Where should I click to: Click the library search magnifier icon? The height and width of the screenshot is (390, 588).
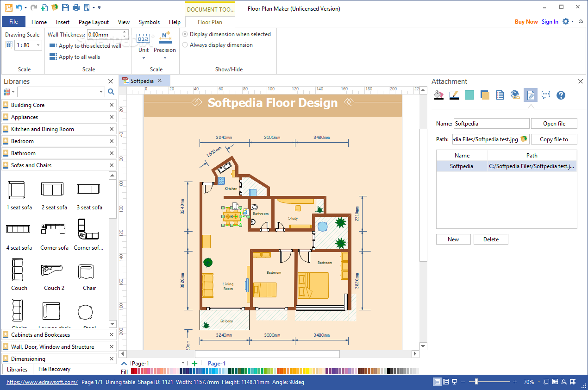111,92
